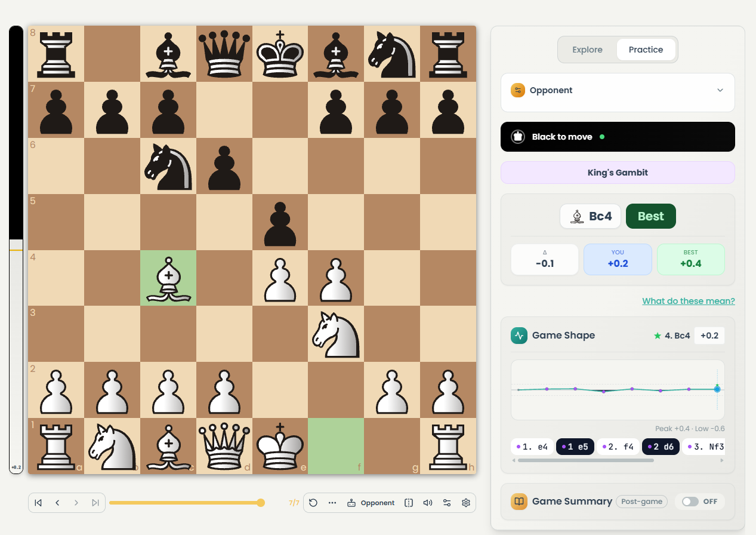Image resolution: width=756 pixels, height=535 pixels.
Task: Switch to the Practice tab
Action: tap(646, 50)
